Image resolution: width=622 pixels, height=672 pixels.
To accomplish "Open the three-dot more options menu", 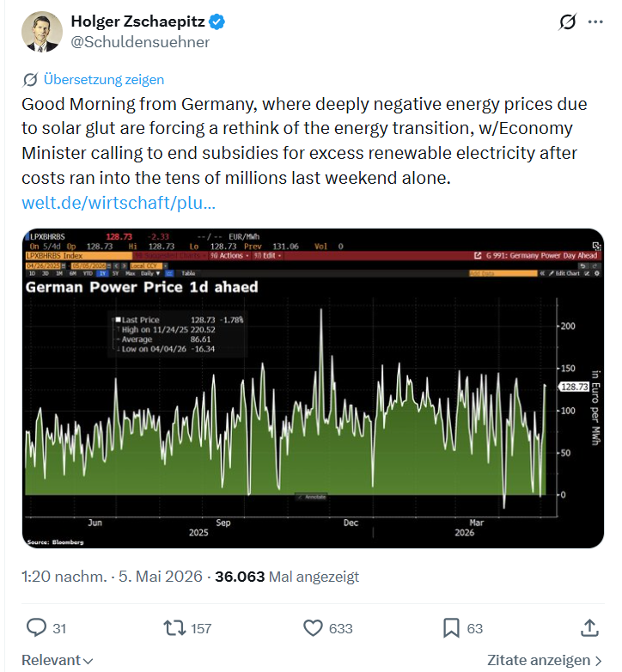I will (595, 21).
